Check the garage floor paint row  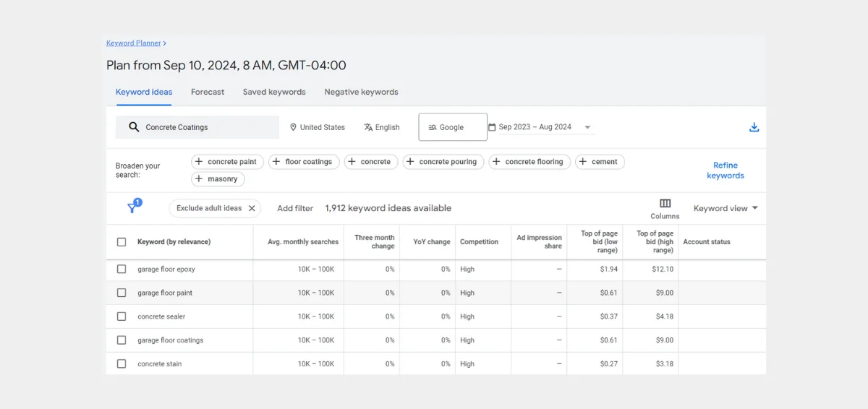pyautogui.click(x=122, y=293)
